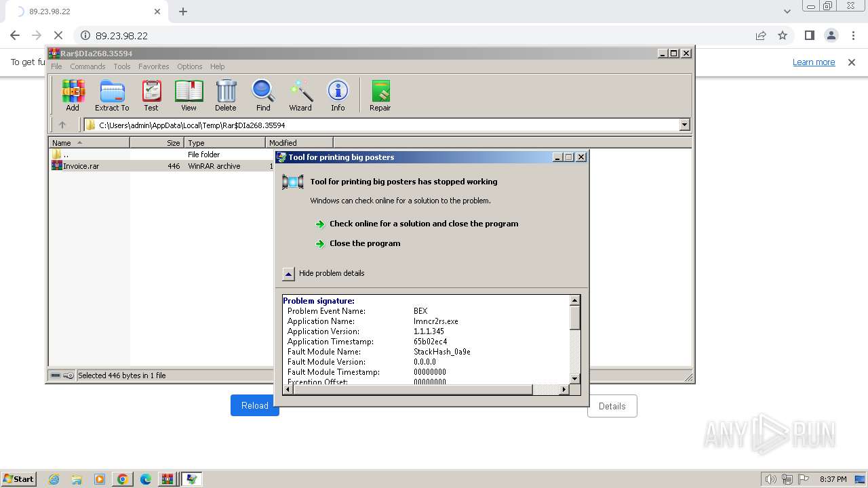Open Internet Explorer from taskbar

pyautogui.click(x=54, y=479)
